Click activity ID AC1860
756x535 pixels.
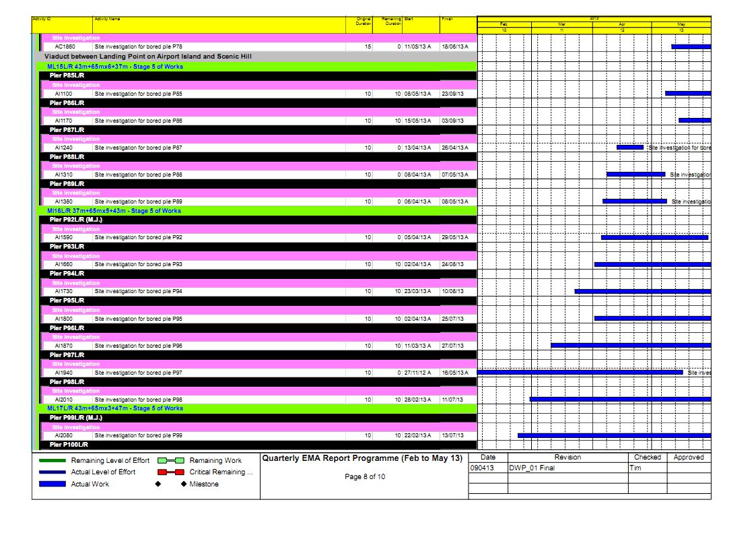[x=65, y=46]
